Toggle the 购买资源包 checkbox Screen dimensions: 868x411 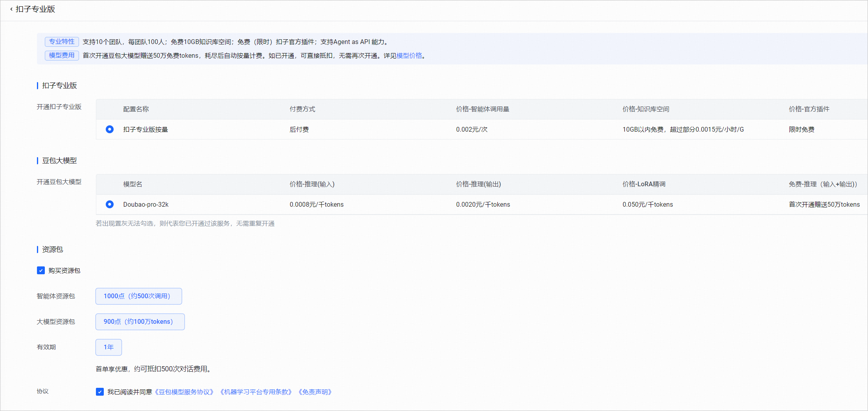click(41, 270)
